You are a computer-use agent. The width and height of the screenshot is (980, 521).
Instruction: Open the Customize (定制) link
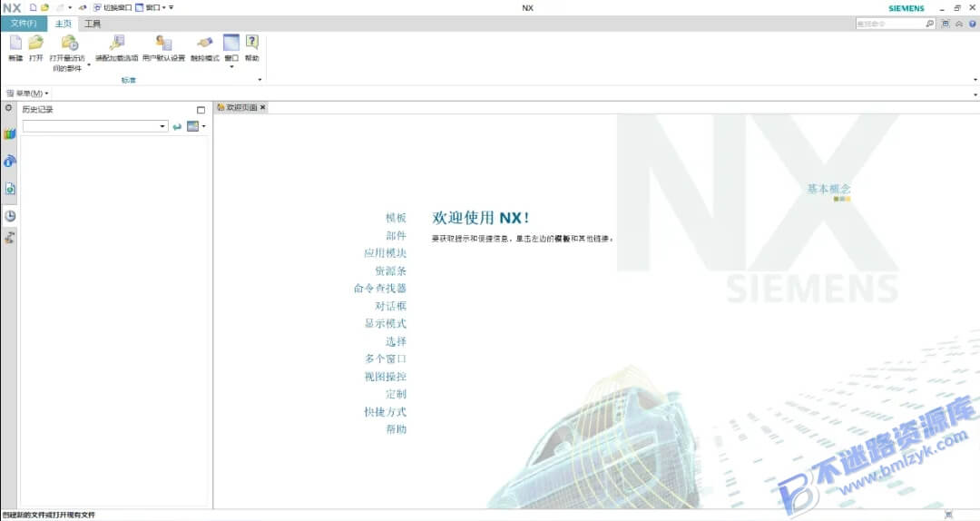tap(396, 394)
